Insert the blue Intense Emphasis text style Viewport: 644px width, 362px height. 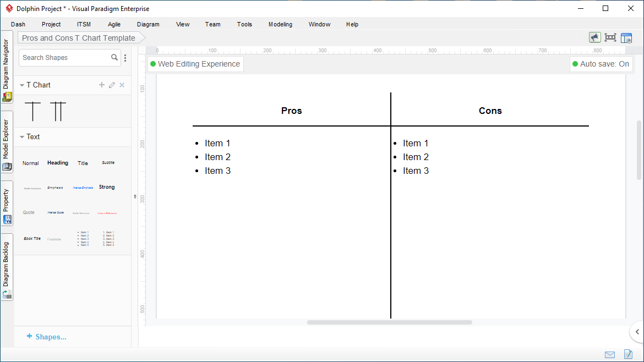tap(83, 188)
